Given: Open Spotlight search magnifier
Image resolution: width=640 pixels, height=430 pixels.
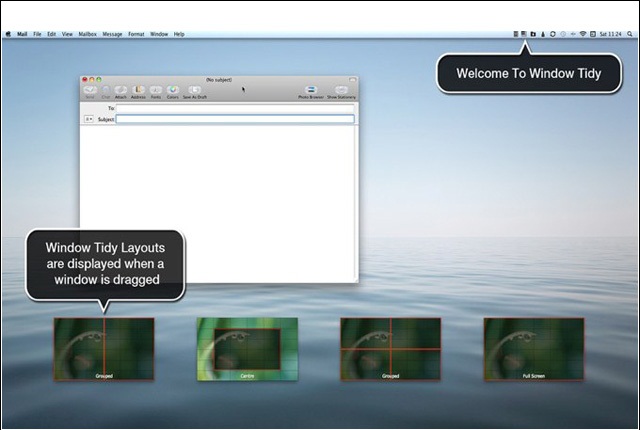Looking at the screenshot, I should (630, 34).
